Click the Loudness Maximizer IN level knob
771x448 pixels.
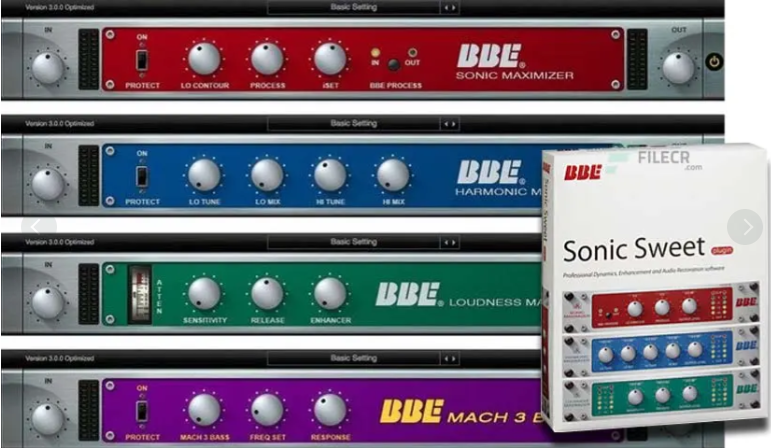tap(48, 302)
